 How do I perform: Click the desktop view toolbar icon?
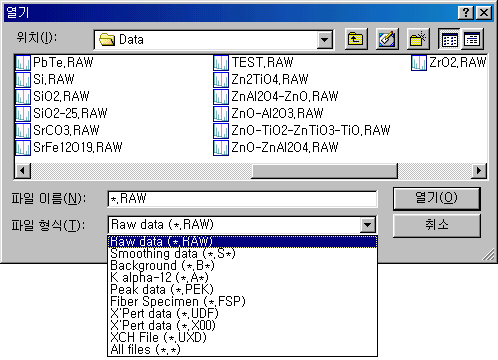pos(387,39)
